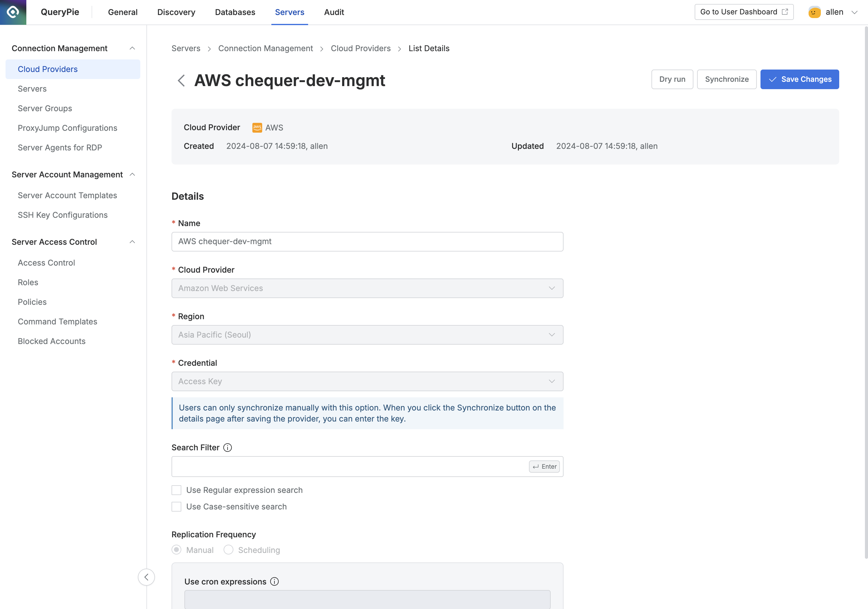Click the page vertical scrollbar
Viewport: 868px width, 609px height.
tap(866, 291)
